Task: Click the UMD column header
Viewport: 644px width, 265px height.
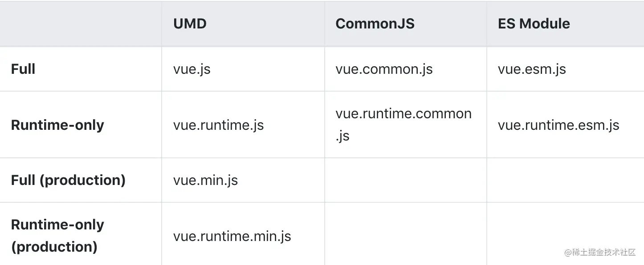Action: coord(190,24)
